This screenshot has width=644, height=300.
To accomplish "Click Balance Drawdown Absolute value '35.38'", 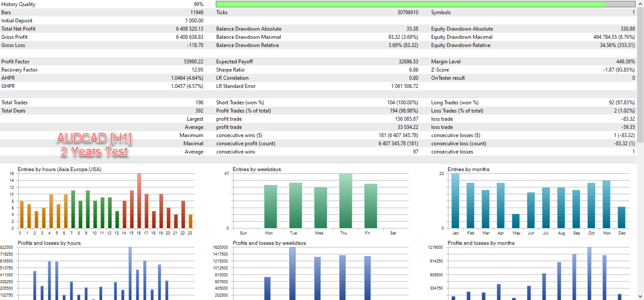I will point(412,29).
